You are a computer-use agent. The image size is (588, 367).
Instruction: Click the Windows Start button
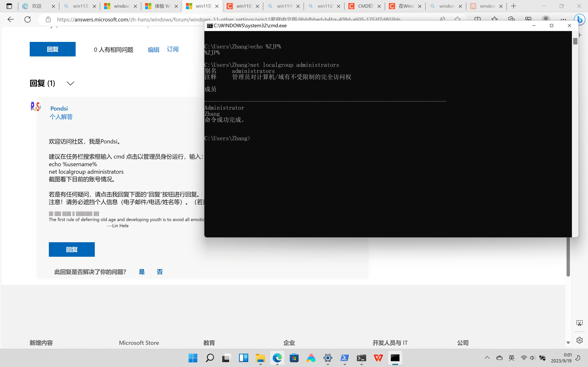(x=193, y=358)
